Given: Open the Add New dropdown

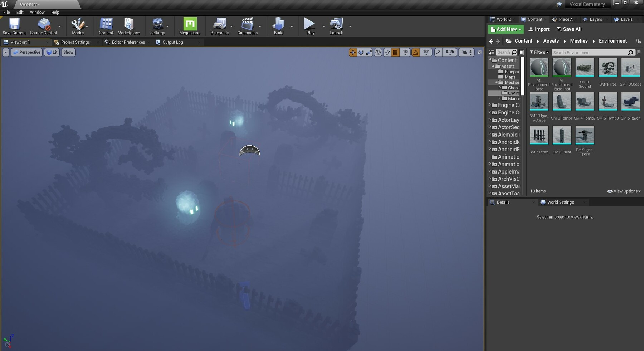Looking at the screenshot, I should (506, 29).
